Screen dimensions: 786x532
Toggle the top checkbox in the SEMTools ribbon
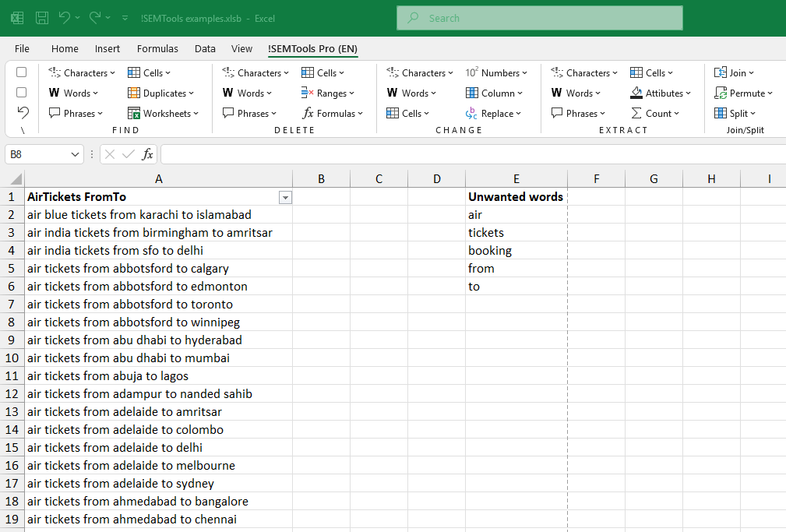(x=21, y=72)
